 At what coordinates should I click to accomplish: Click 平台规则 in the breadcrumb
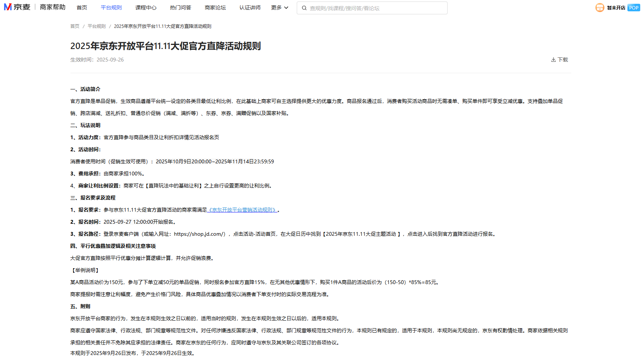(97, 26)
